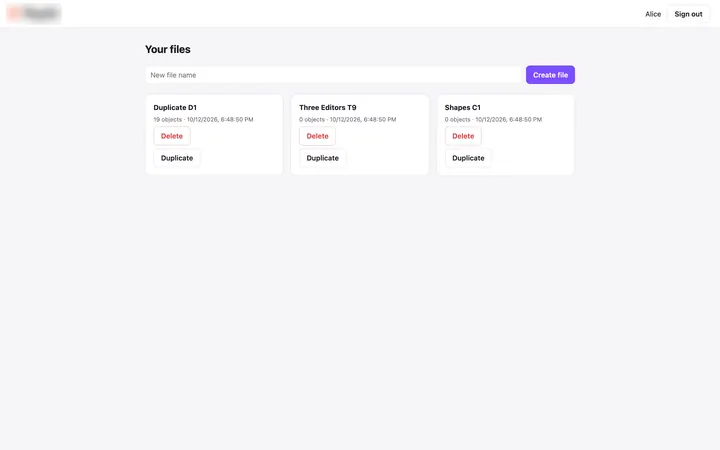Screen dimensions: 720x450
Task: Click timestamp on Shapes C1 card
Action: (x=508, y=119)
